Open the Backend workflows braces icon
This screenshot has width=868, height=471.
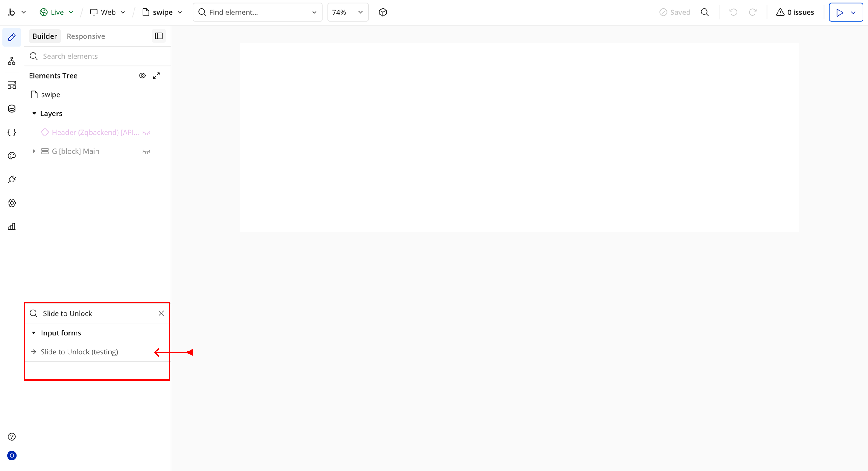point(12,132)
